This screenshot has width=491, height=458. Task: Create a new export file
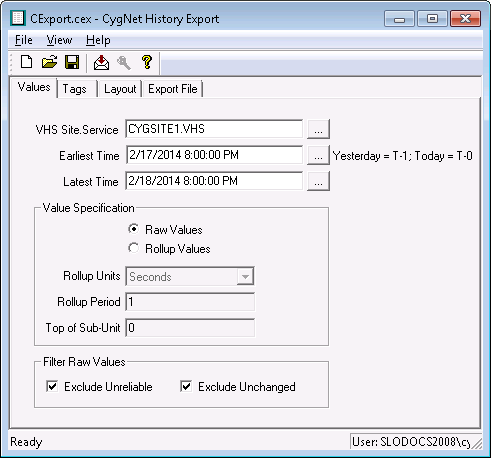coord(26,62)
